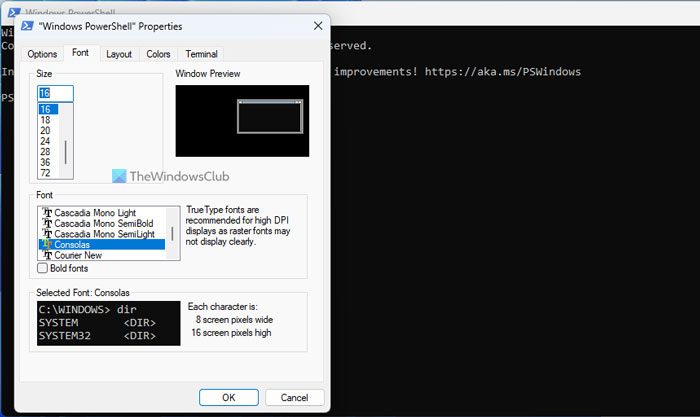Pick font size 28
Screen dimensions: 700x417
[x=48, y=152]
